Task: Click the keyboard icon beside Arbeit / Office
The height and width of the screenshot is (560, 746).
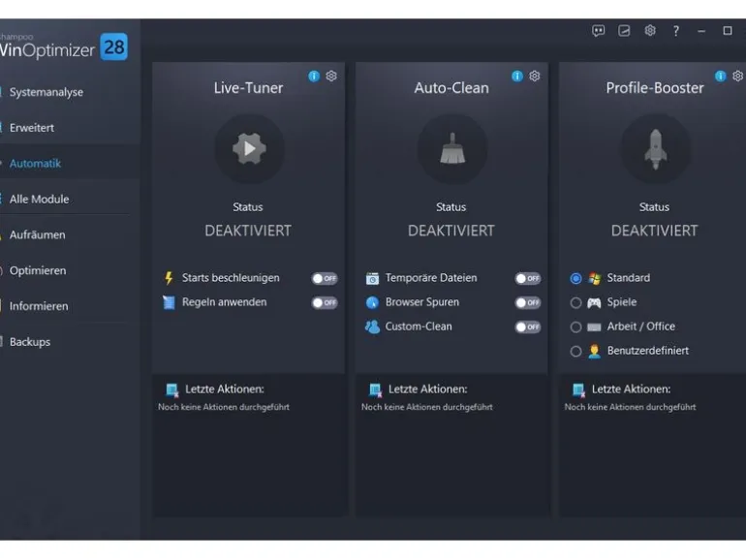Action: pyautogui.click(x=594, y=327)
